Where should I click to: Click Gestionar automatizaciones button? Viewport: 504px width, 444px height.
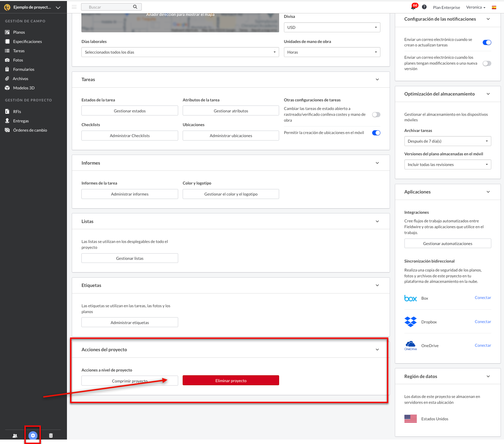coord(448,243)
